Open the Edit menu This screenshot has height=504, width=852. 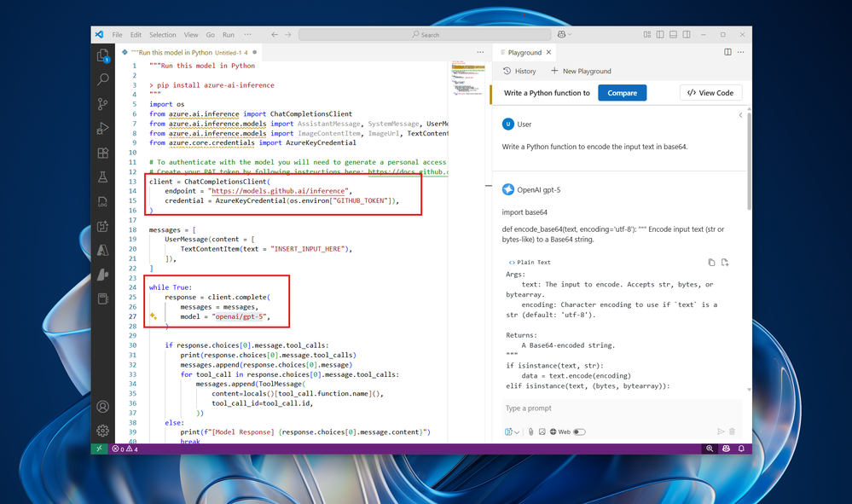click(x=136, y=35)
